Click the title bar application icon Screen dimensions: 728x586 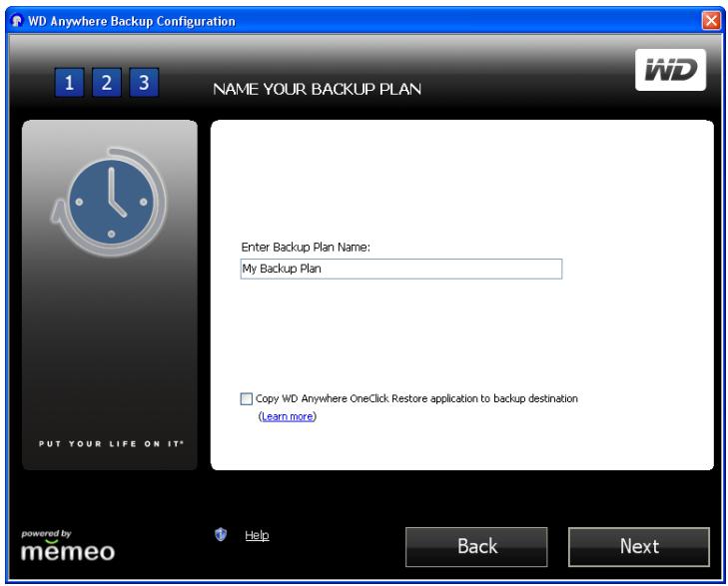click(17, 21)
